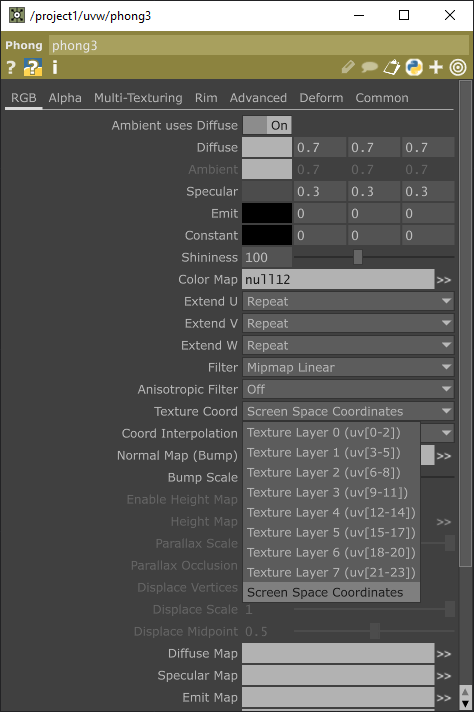Click the plus add-parameter icon
Image resolution: width=474 pixels, height=712 pixels.
(x=436, y=67)
